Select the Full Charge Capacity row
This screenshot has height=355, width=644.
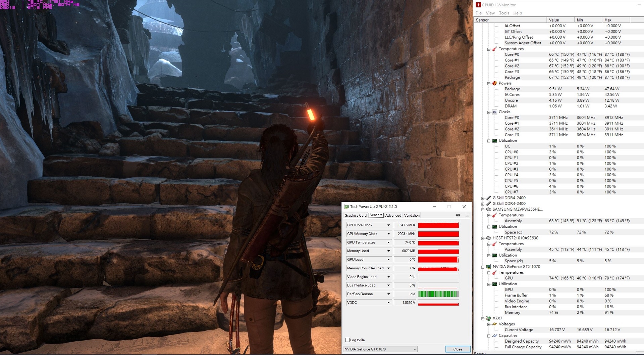(x=559, y=347)
